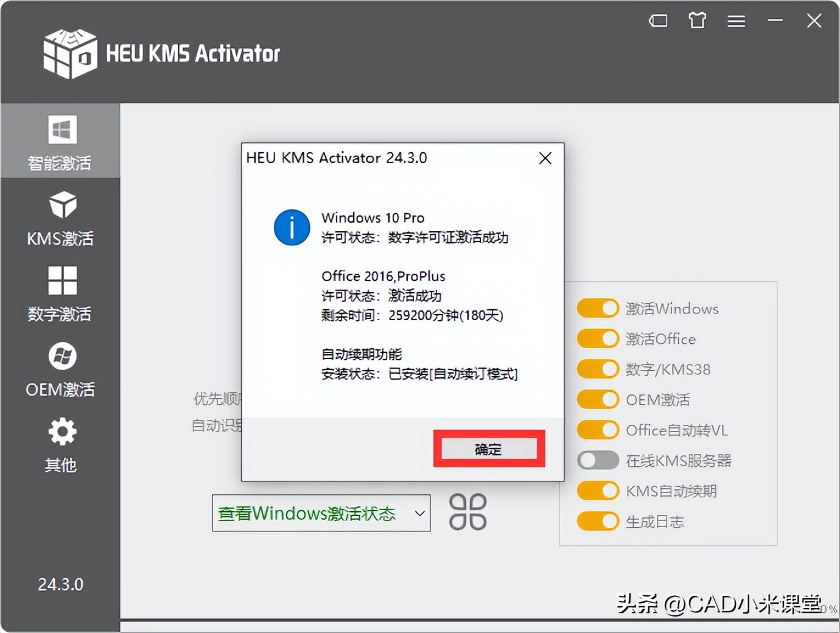Toggle the 激活Office switch

(x=598, y=339)
